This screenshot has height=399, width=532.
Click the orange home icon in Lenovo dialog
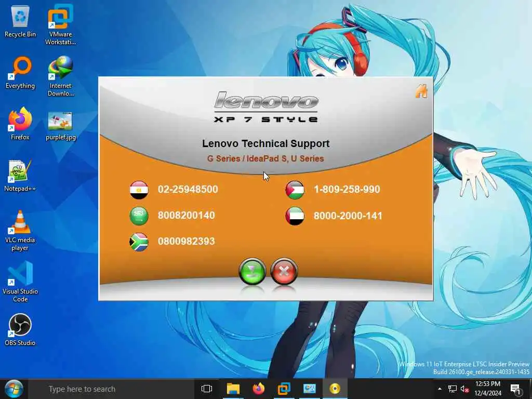(x=422, y=91)
